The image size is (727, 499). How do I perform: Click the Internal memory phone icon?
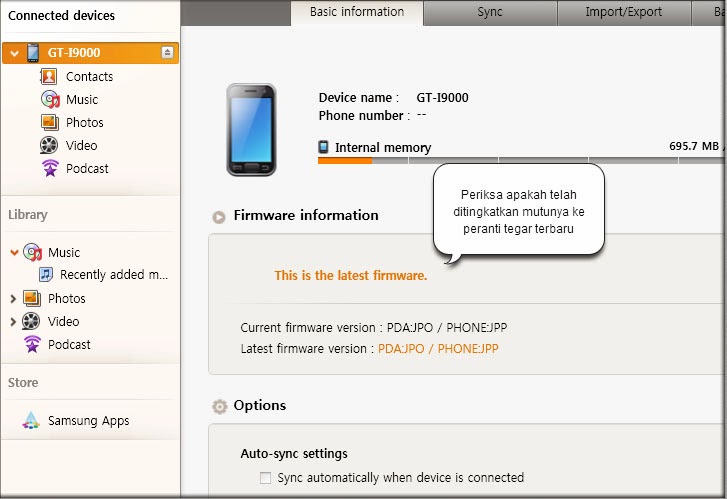[x=323, y=147]
